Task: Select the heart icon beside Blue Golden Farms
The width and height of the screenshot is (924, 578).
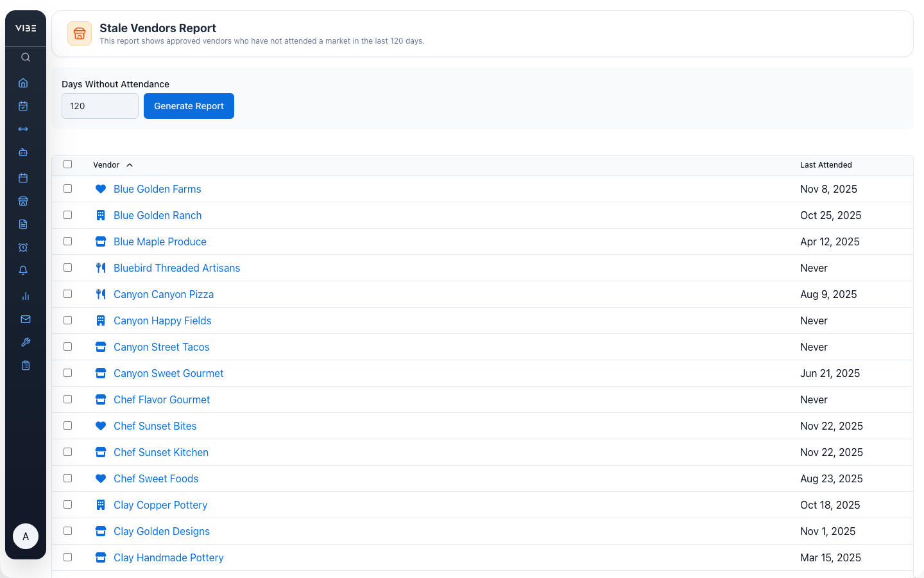Action: coord(101,189)
